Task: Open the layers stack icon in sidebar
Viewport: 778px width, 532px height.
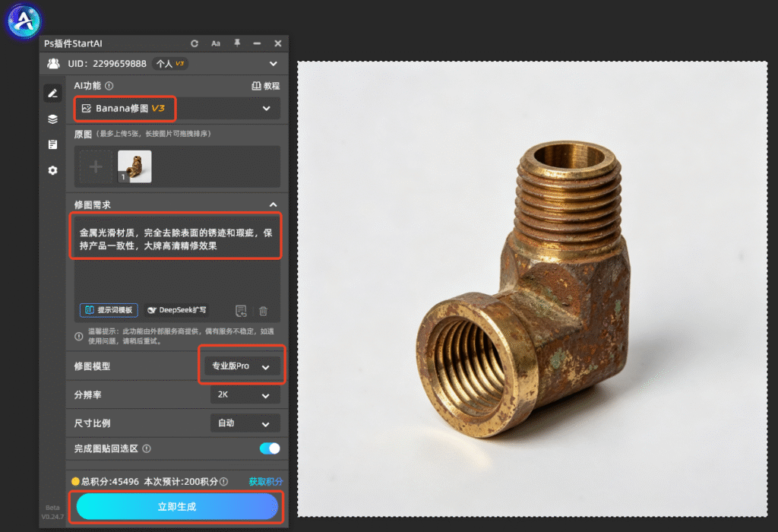Action: pyautogui.click(x=52, y=119)
